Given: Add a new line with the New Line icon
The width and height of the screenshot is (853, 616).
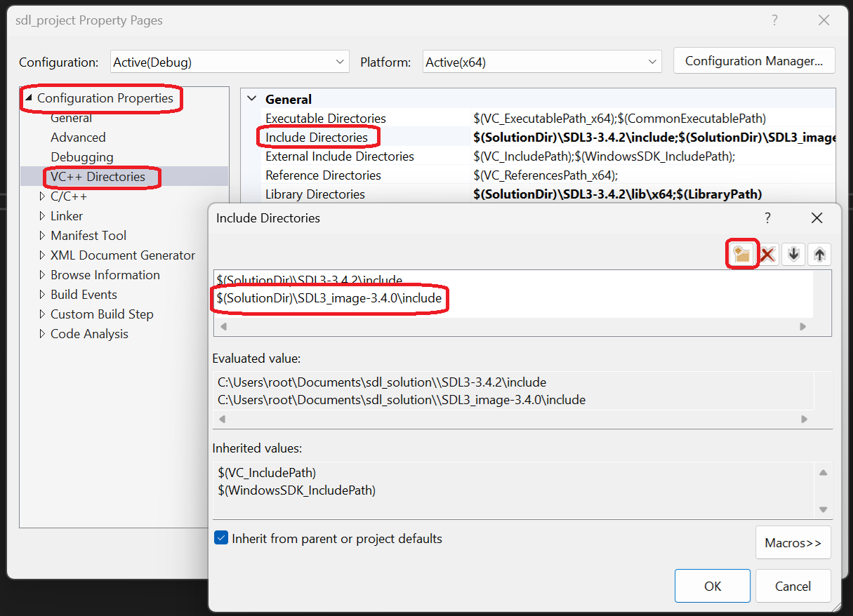Looking at the screenshot, I should [x=742, y=254].
